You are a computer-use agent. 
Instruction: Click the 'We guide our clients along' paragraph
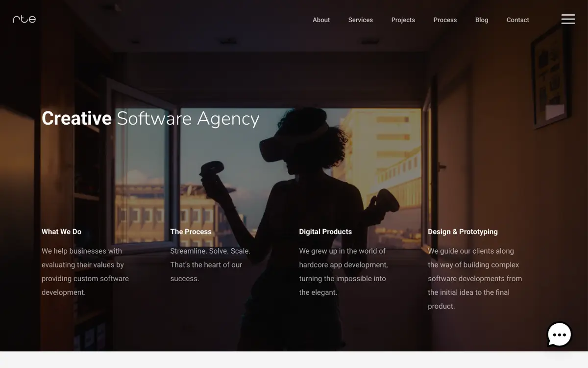(475, 279)
